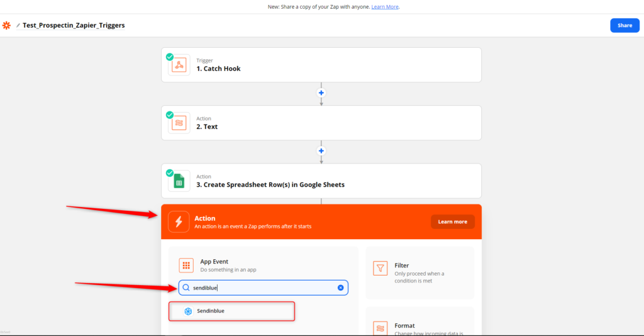This screenshot has height=336, width=644.
Task: Click green checkmark on Text step
Action: [170, 115]
